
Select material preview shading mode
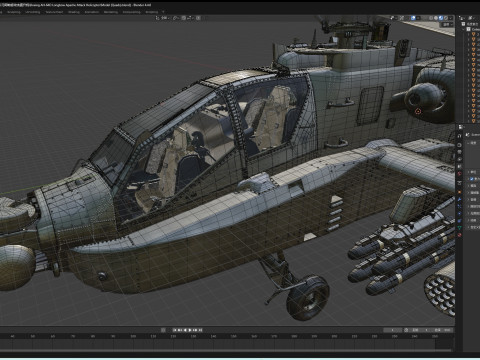[x=441, y=18]
